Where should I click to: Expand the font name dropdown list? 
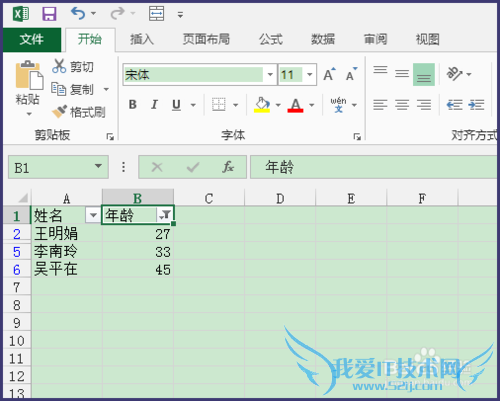click(x=270, y=75)
